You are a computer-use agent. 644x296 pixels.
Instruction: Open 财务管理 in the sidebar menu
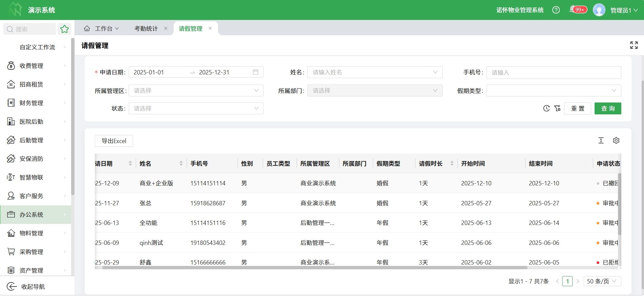(31, 103)
